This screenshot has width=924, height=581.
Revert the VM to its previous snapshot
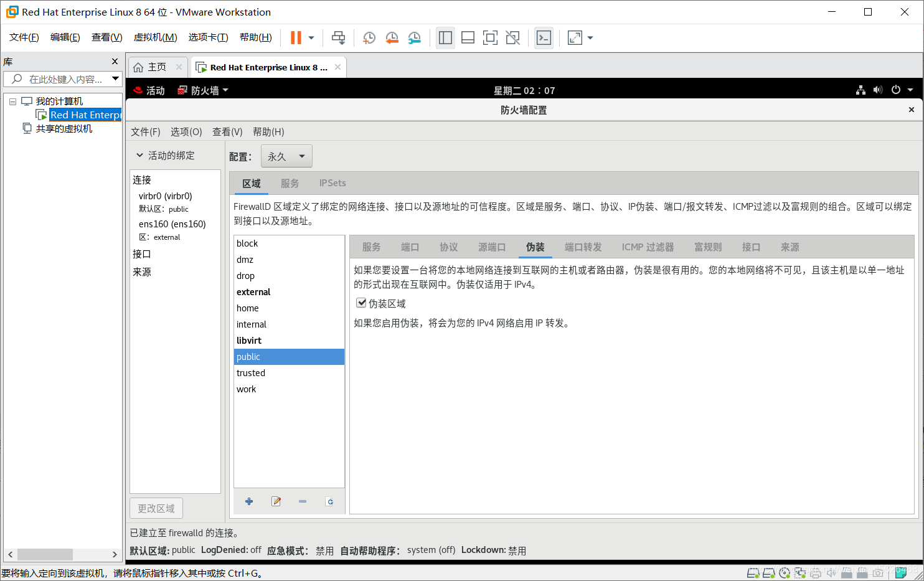(x=392, y=38)
